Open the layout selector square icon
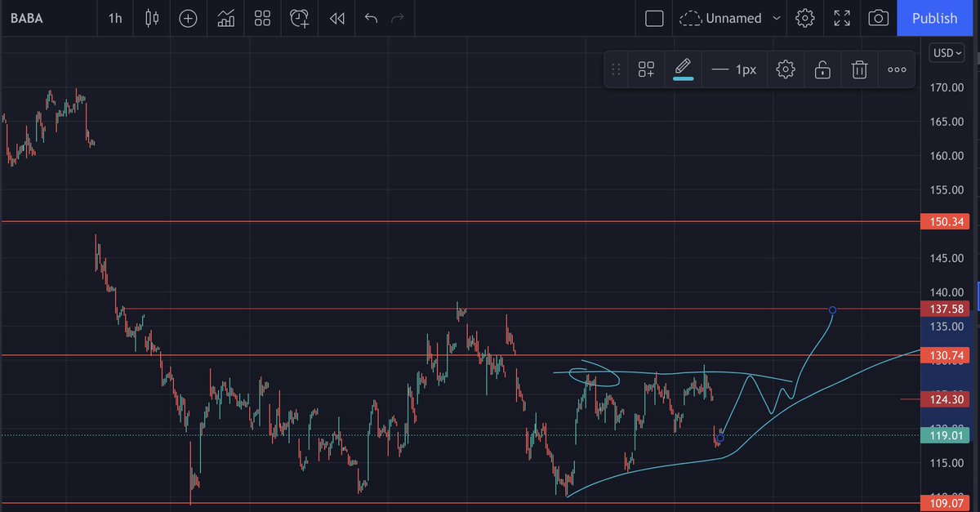 click(x=654, y=18)
